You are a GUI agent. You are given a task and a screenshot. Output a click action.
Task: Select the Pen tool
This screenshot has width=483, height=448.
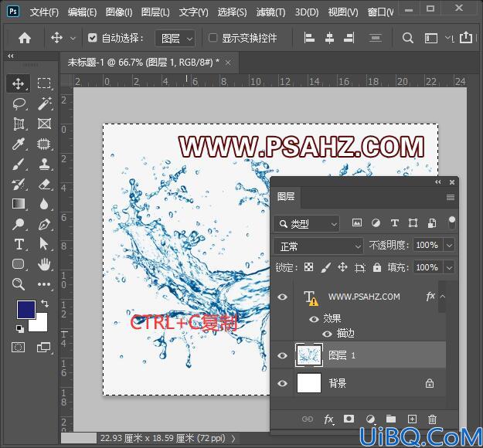pyautogui.click(x=44, y=224)
